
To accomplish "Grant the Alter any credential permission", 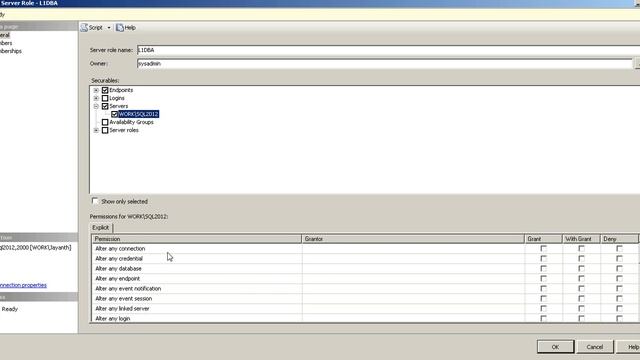I will 543,258.
